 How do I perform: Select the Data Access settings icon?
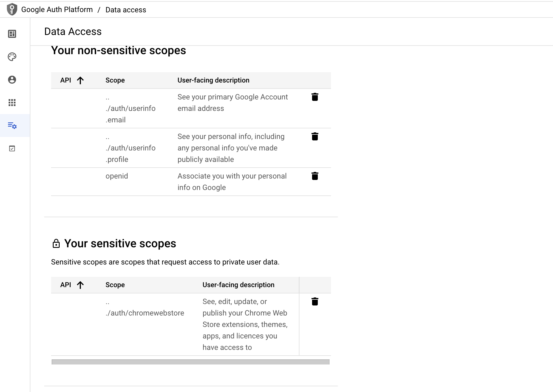12,126
